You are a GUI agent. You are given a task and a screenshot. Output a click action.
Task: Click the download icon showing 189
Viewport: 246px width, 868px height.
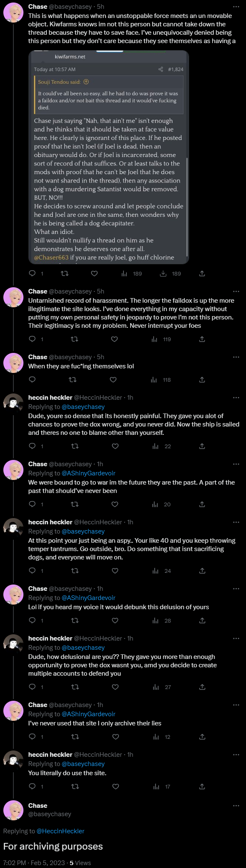[x=170, y=273]
